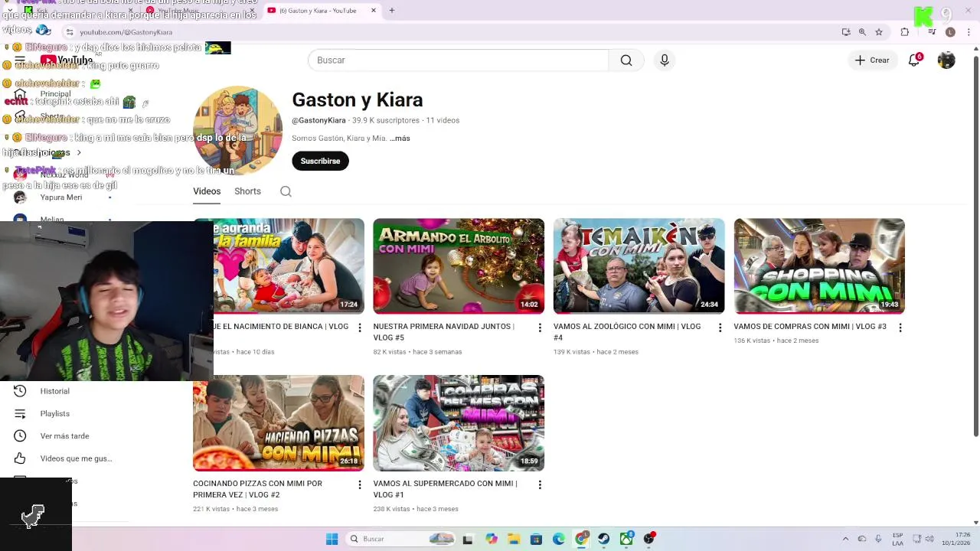The height and width of the screenshot is (551, 980).
Task: Open Ver más tarde in sidebar
Action: tap(64, 436)
